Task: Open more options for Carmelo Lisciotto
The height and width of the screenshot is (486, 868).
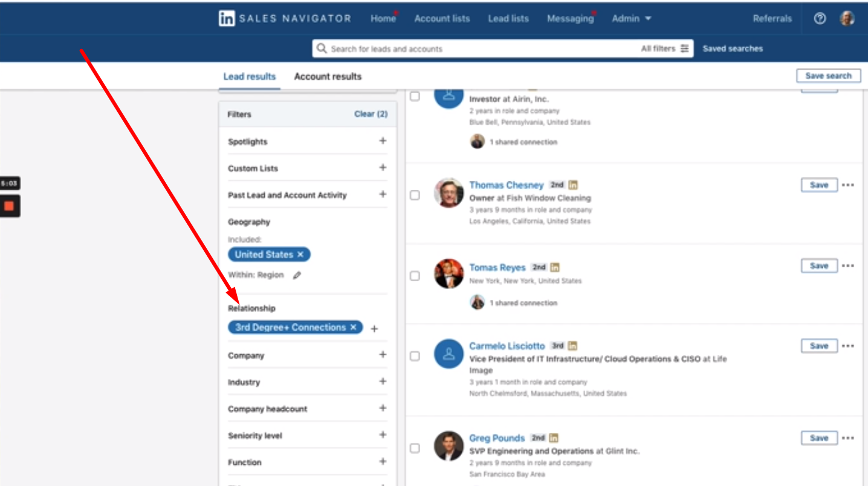Action: point(848,346)
